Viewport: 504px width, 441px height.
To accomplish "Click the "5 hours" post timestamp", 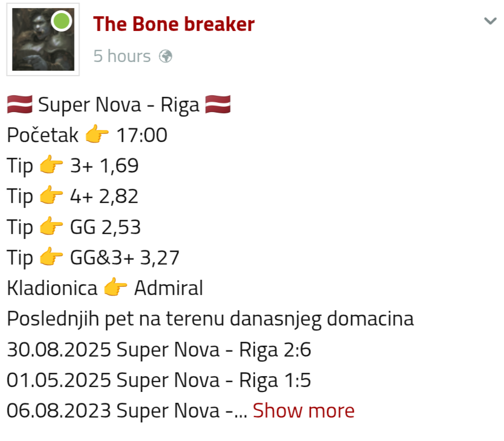I will point(122,56).
